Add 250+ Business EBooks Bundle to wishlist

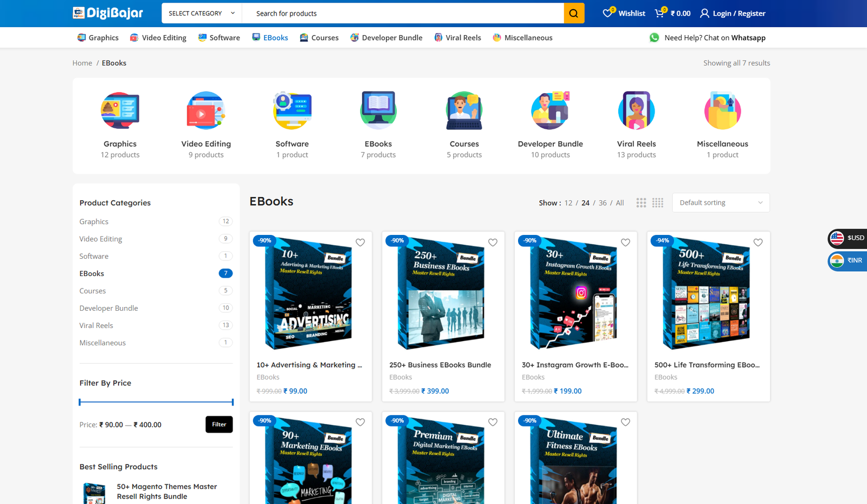[493, 243]
